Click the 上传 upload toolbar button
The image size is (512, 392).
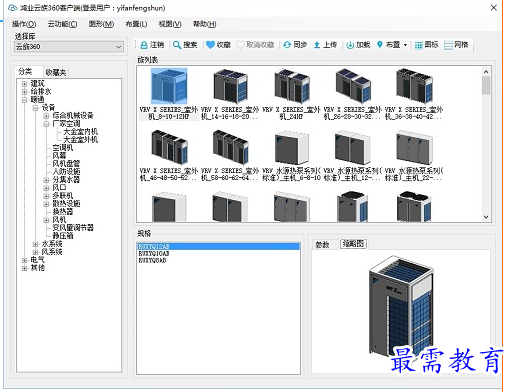[325, 45]
